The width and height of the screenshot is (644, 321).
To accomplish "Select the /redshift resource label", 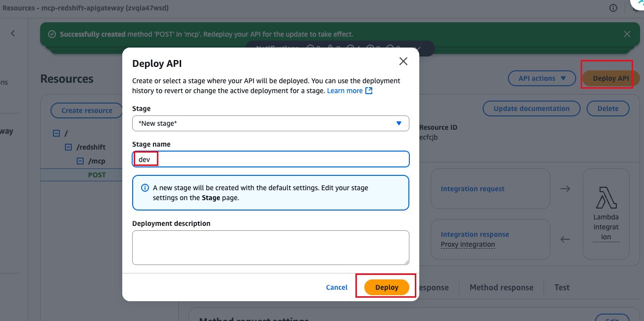I will click(x=90, y=147).
